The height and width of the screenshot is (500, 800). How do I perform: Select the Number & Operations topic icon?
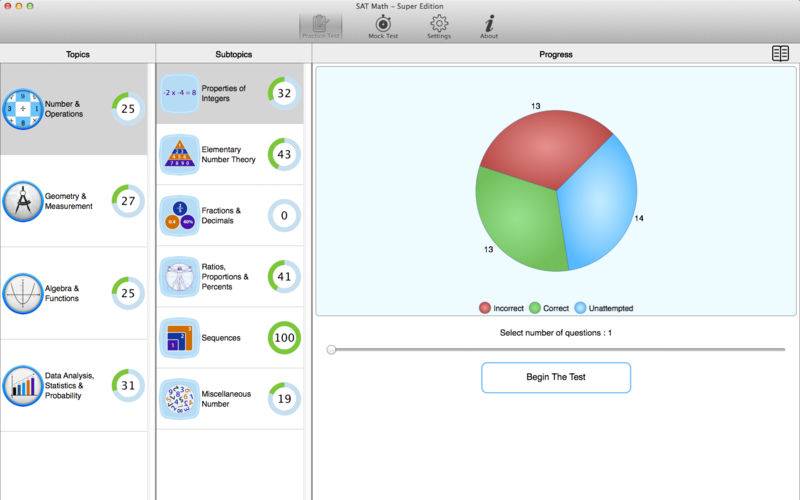(x=22, y=109)
